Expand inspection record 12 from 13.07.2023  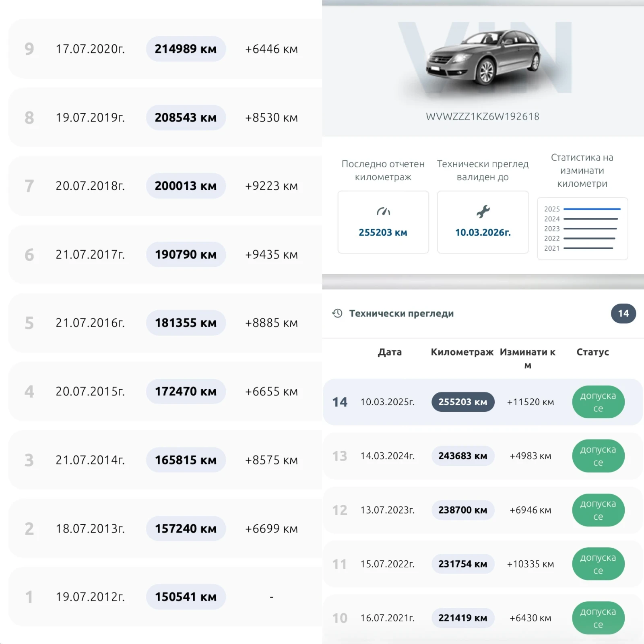(463, 510)
